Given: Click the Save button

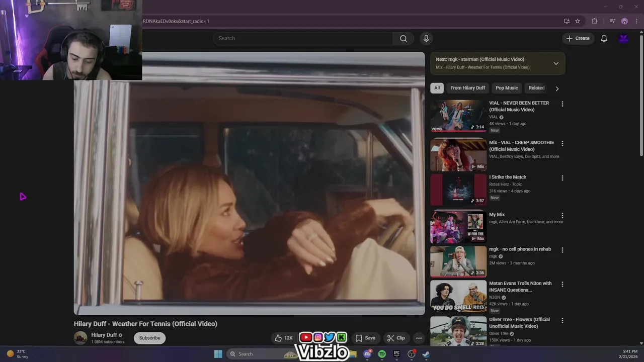Looking at the screenshot, I should (x=365, y=338).
